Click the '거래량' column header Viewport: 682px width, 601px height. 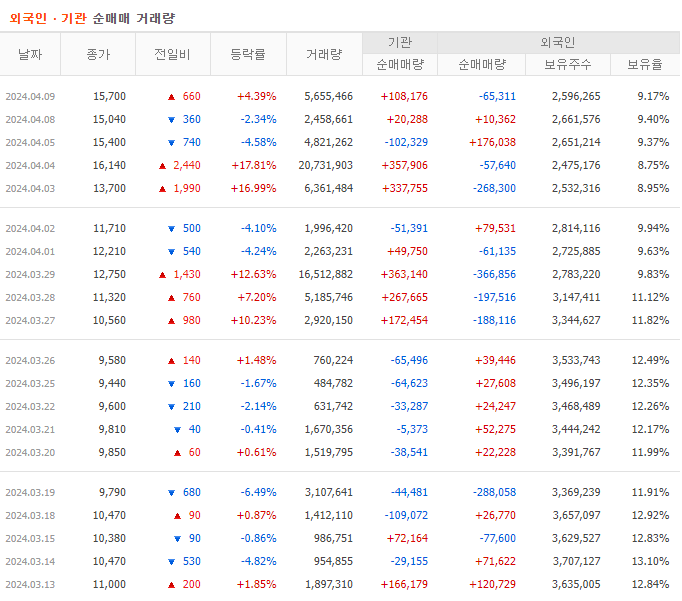tap(324, 54)
